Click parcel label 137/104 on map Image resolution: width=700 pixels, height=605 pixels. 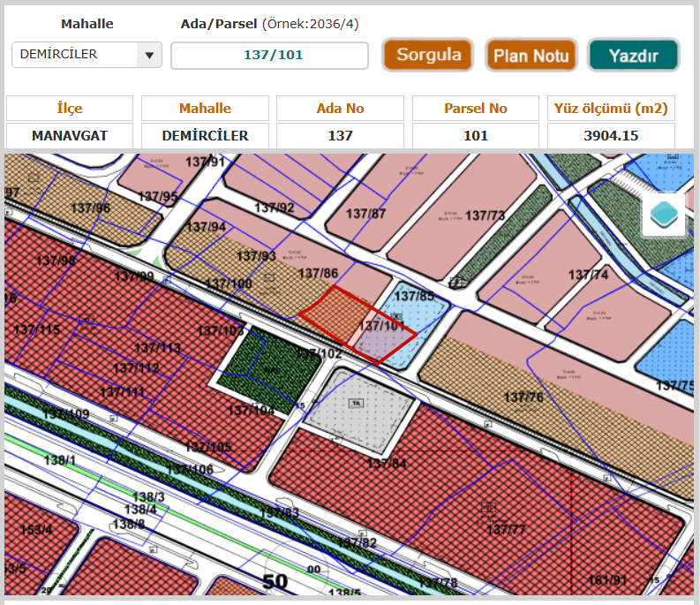point(251,410)
